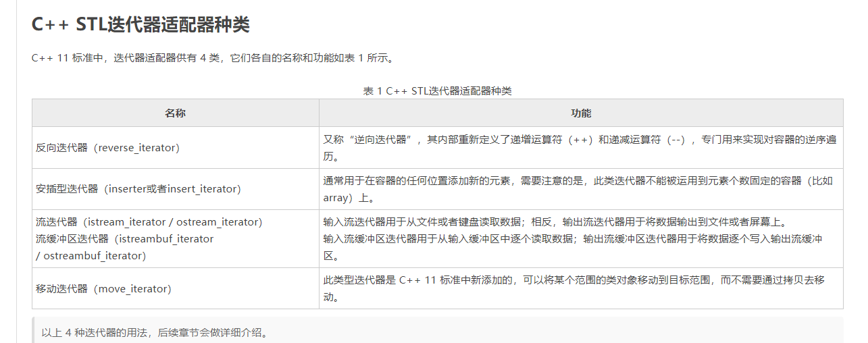Click "array）上。" in the inserter description
The image size is (868, 343).
[x=349, y=198]
